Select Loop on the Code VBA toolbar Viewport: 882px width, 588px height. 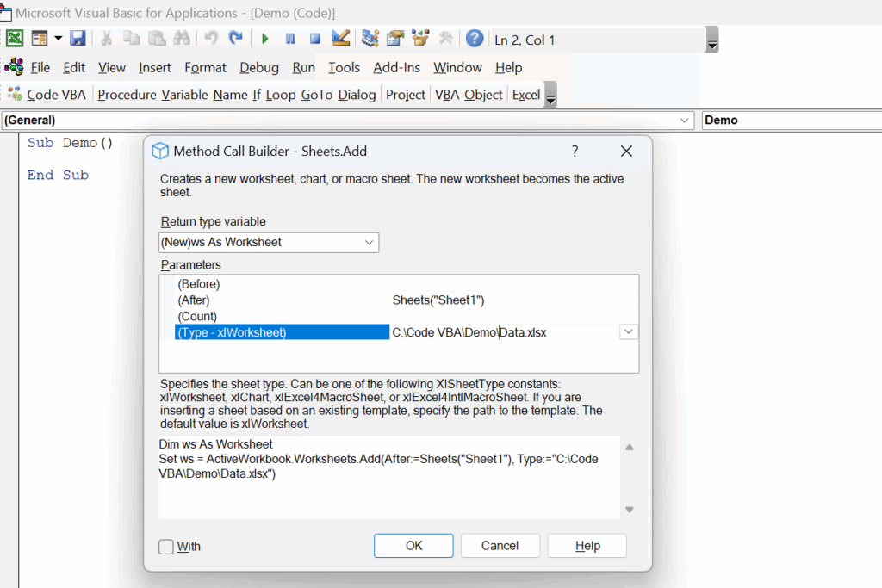click(x=280, y=95)
